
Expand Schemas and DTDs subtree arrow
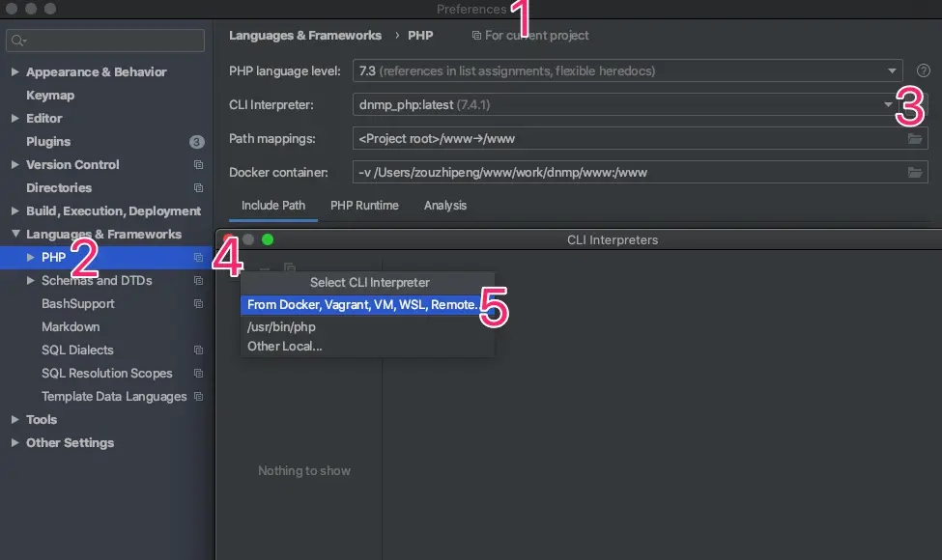(30, 280)
